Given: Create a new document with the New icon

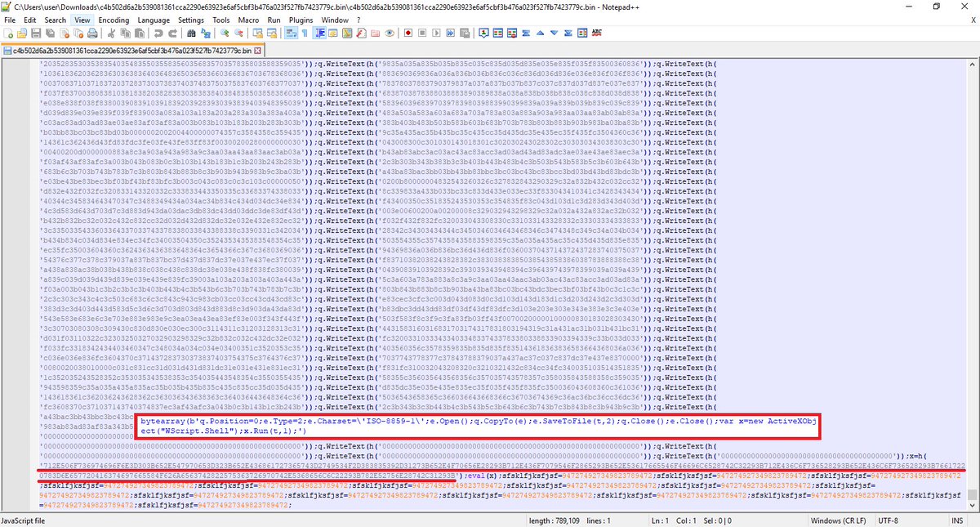Looking at the screenshot, I should [8, 33].
